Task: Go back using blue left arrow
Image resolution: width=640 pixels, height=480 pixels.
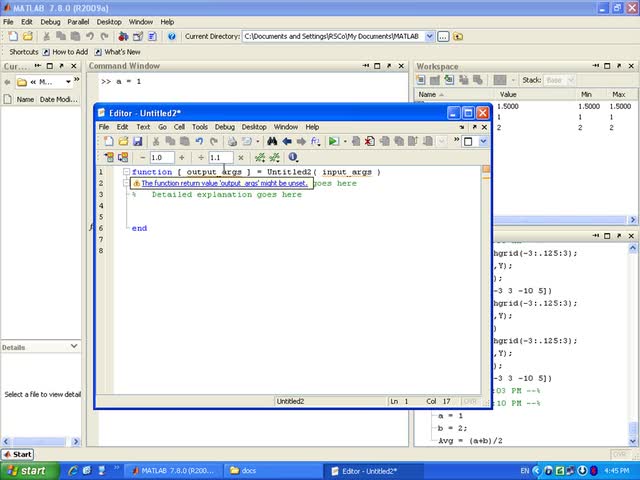Action: [287, 141]
